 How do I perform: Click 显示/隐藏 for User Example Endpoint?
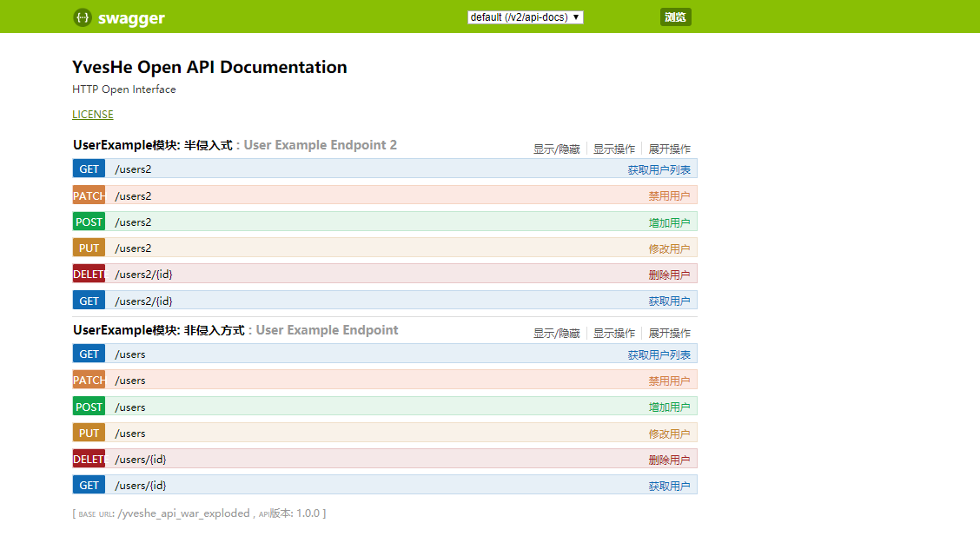(556, 334)
